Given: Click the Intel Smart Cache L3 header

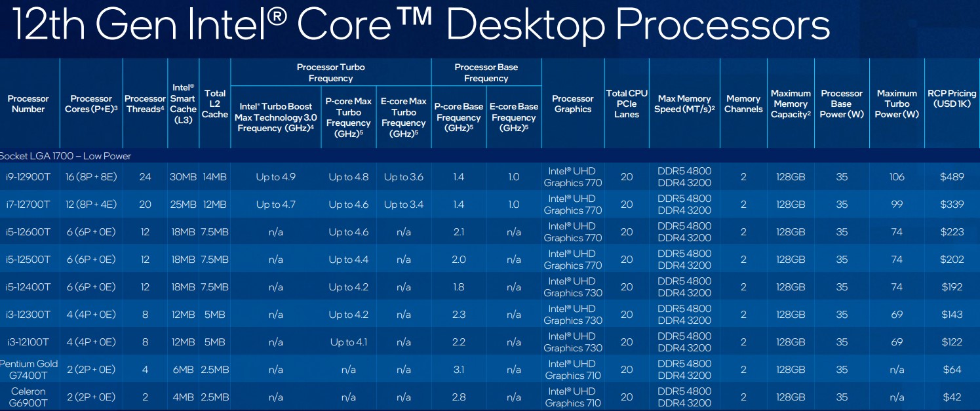Looking at the screenshot, I should (183, 104).
